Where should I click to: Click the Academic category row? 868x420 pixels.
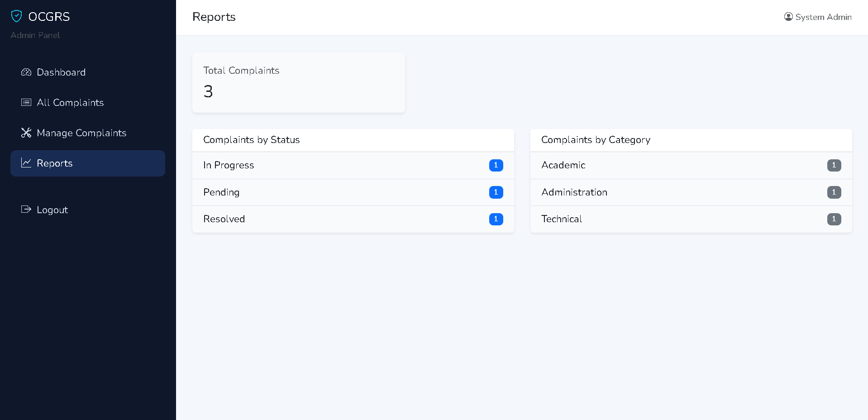[x=691, y=165]
